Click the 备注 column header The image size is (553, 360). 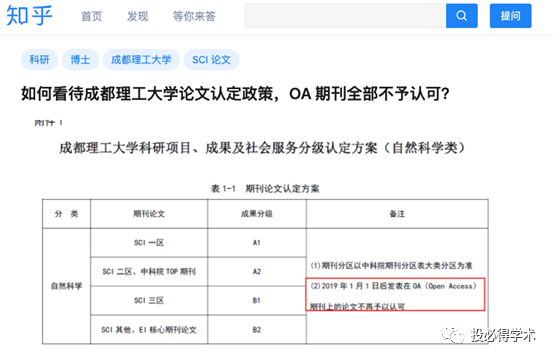point(397,214)
